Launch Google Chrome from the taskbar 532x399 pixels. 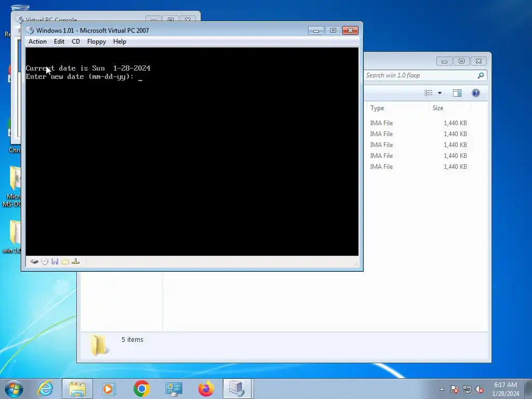[x=141, y=389]
